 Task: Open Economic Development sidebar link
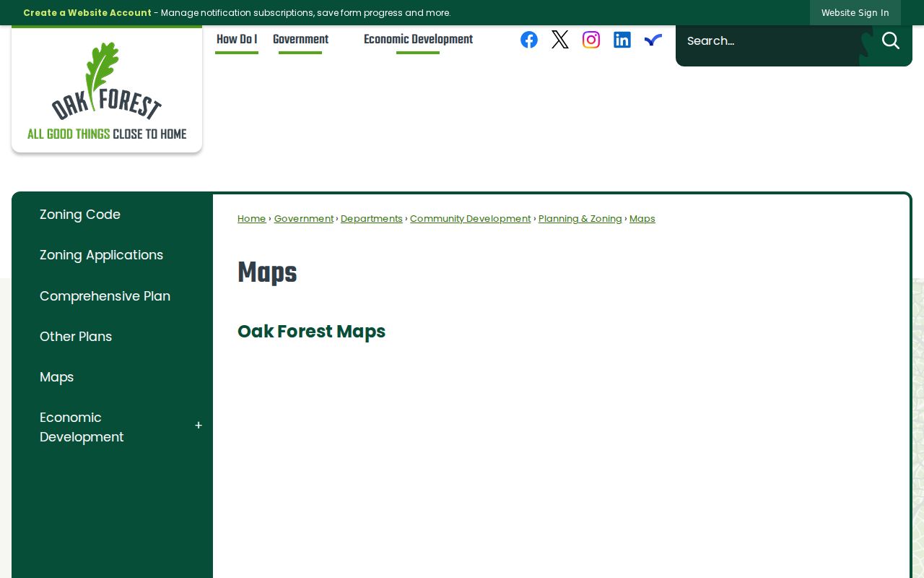tap(82, 427)
